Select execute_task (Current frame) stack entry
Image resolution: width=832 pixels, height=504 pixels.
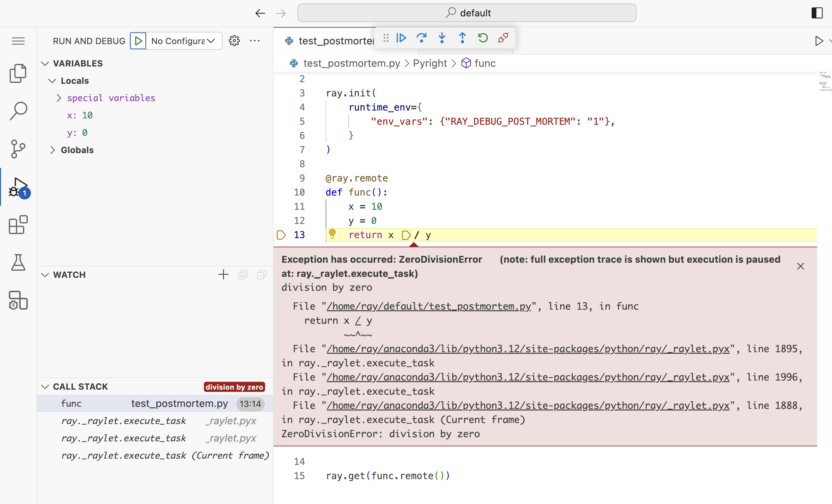(x=155, y=455)
